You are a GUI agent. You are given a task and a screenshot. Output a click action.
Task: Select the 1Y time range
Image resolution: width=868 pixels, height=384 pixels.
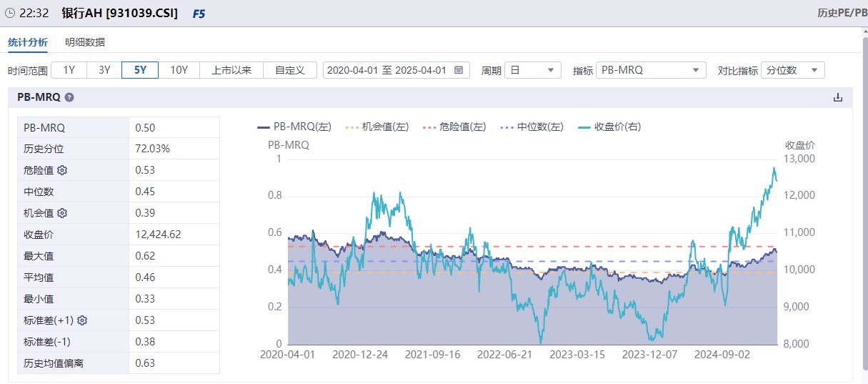69,70
